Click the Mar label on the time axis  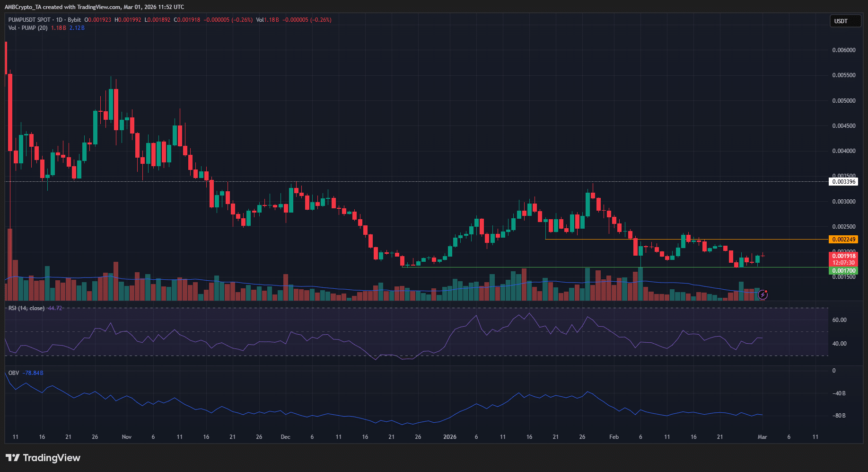point(762,437)
